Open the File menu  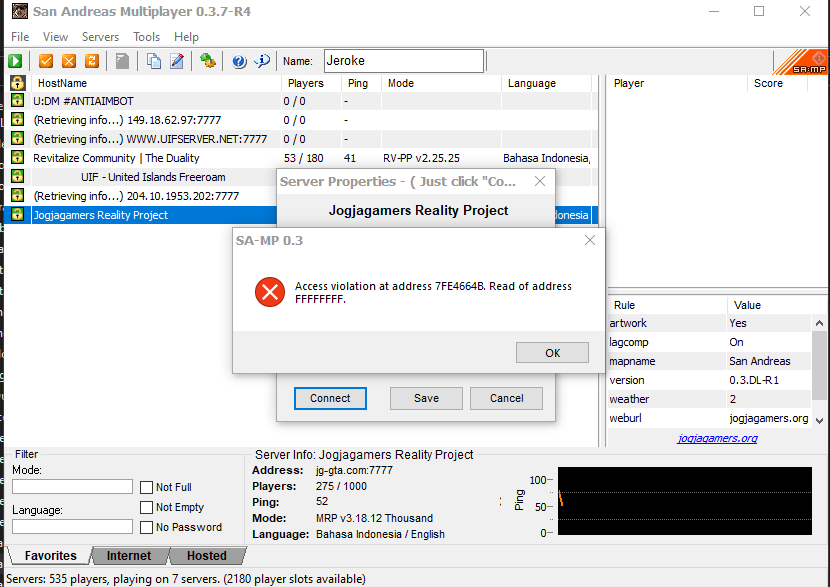click(20, 37)
